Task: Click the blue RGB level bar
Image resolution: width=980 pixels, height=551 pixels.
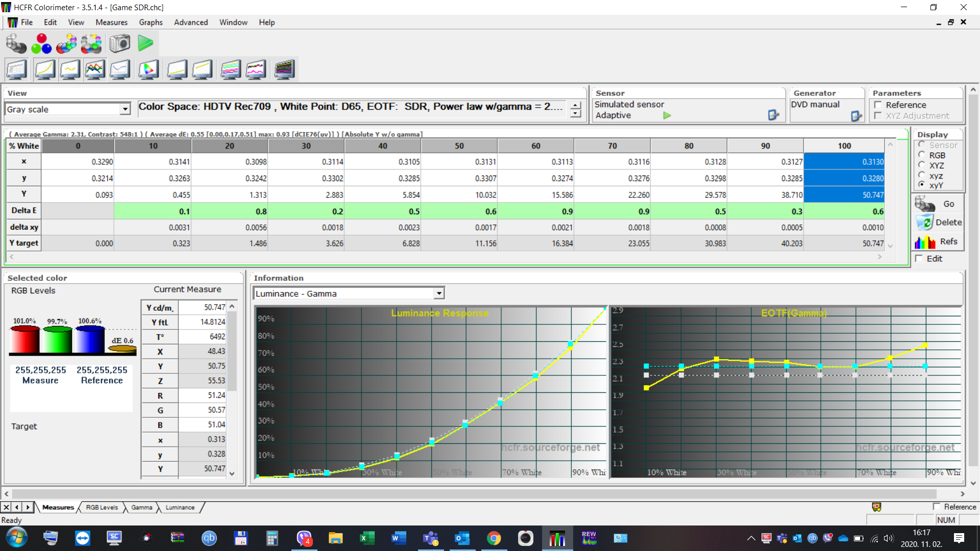Action: (x=90, y=339)
